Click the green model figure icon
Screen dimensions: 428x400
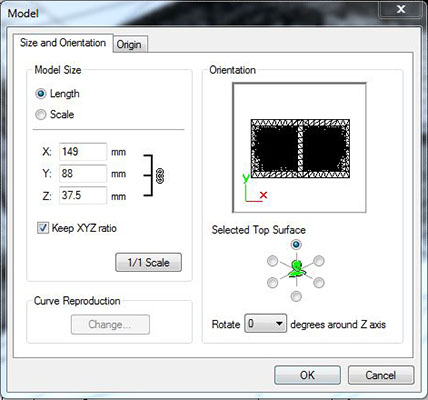click(296, 269)
